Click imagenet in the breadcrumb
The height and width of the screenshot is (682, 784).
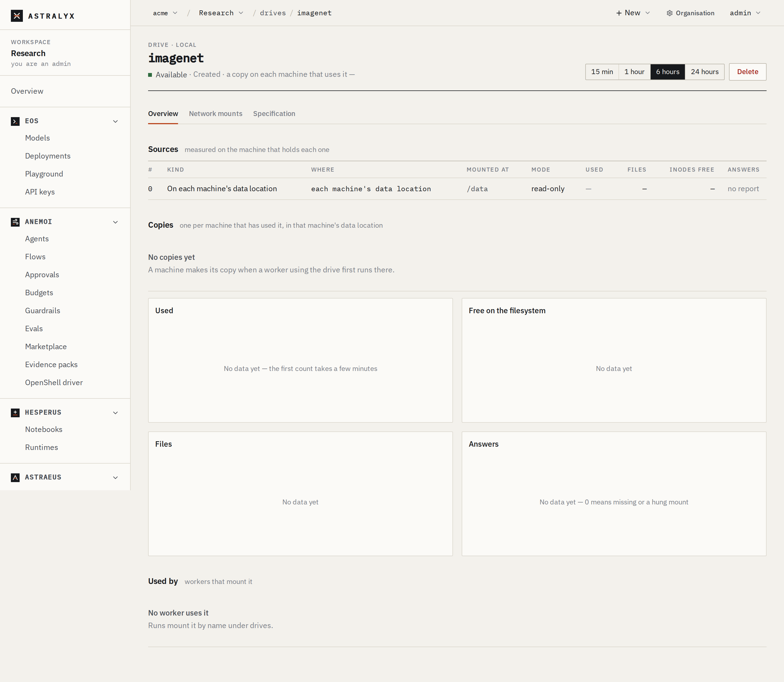[x=314, y=13]
